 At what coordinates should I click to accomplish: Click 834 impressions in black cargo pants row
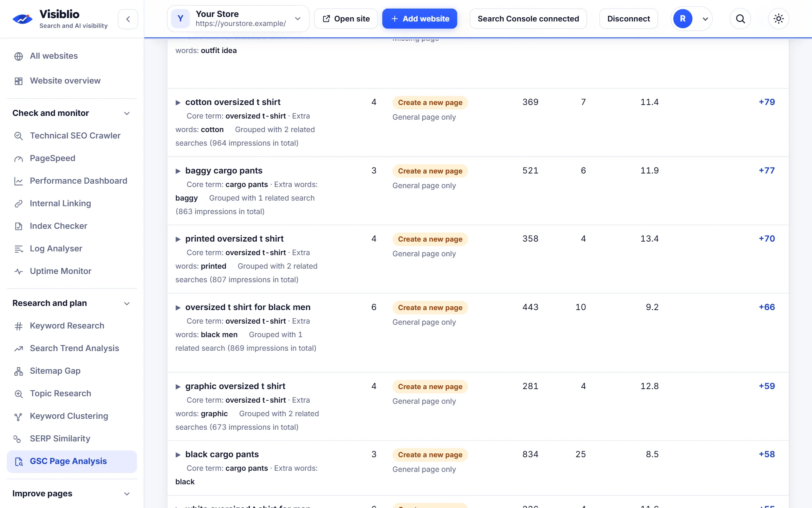[x=530, y=454]
